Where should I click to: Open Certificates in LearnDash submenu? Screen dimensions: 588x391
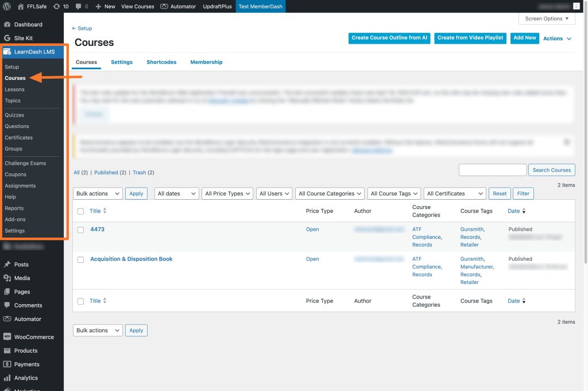tap(19, 138)
